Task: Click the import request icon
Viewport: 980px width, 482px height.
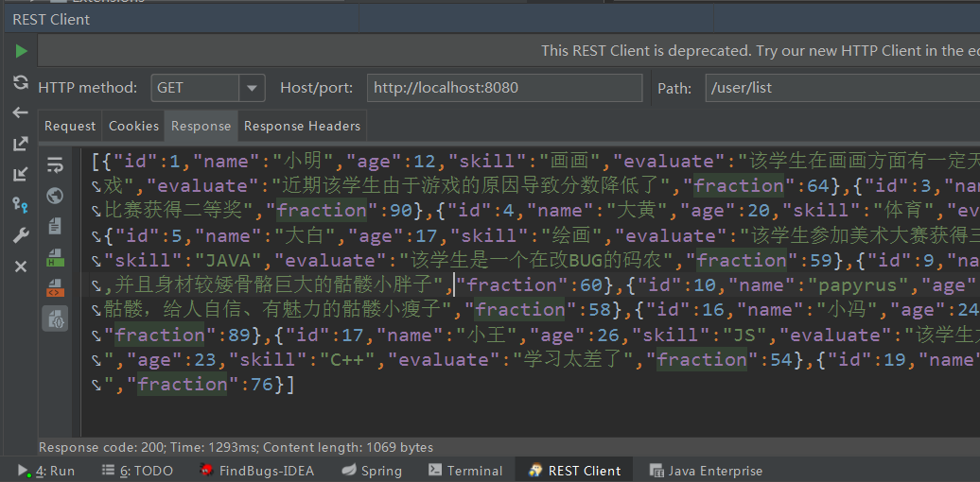Action: coord(21,174)
